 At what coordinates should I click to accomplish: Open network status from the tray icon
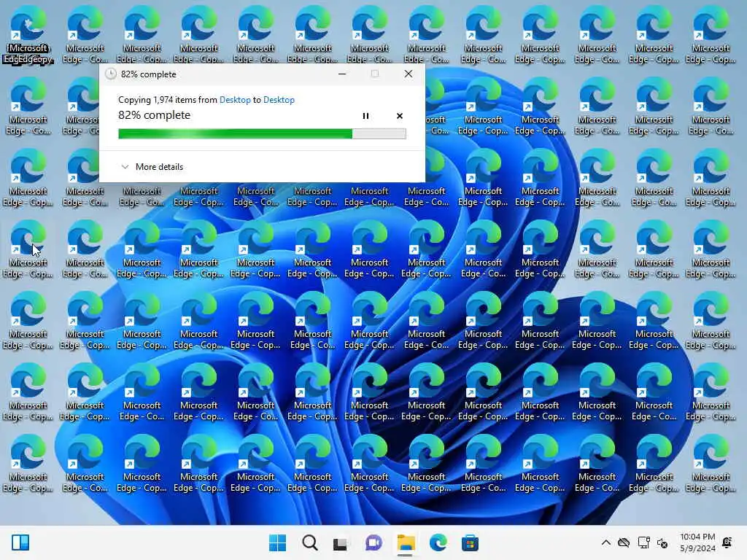(643, 542)
